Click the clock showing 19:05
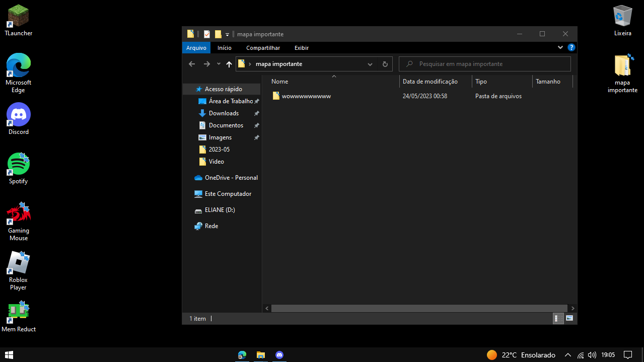 pos(608,355)
